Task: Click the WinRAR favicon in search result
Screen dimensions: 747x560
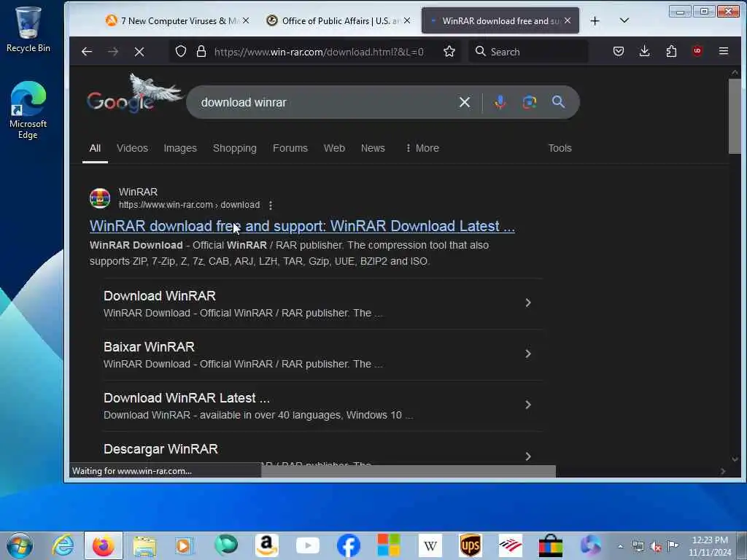Action: pos(100,198)
